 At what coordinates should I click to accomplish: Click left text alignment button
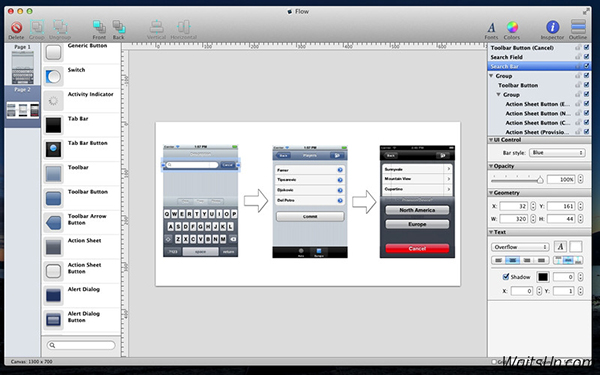[x=499, y=260]
